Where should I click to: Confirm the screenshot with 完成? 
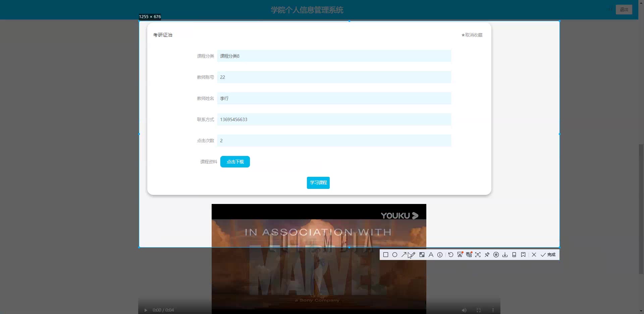[x=548, y=255]
